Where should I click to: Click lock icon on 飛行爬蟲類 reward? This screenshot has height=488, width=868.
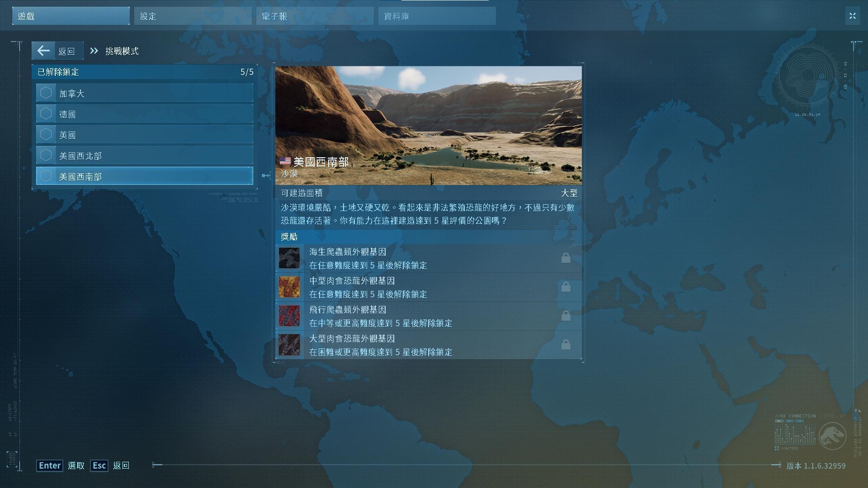[566, 316]
